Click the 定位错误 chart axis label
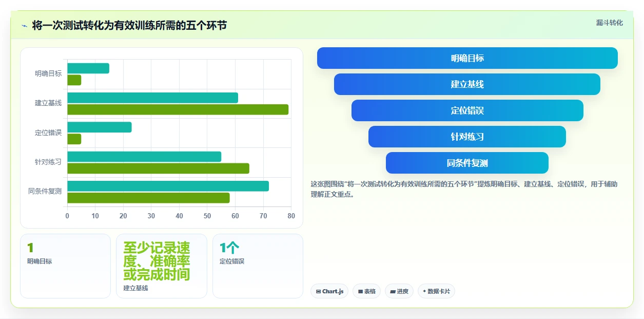Viewport: 644px width, 319px height. coord(48,133)
